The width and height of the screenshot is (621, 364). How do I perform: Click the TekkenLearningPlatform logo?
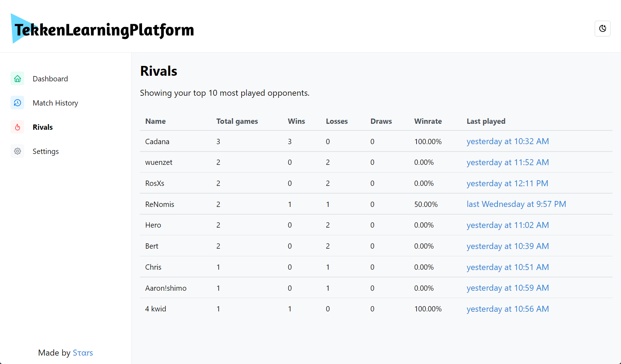point(102,29)
